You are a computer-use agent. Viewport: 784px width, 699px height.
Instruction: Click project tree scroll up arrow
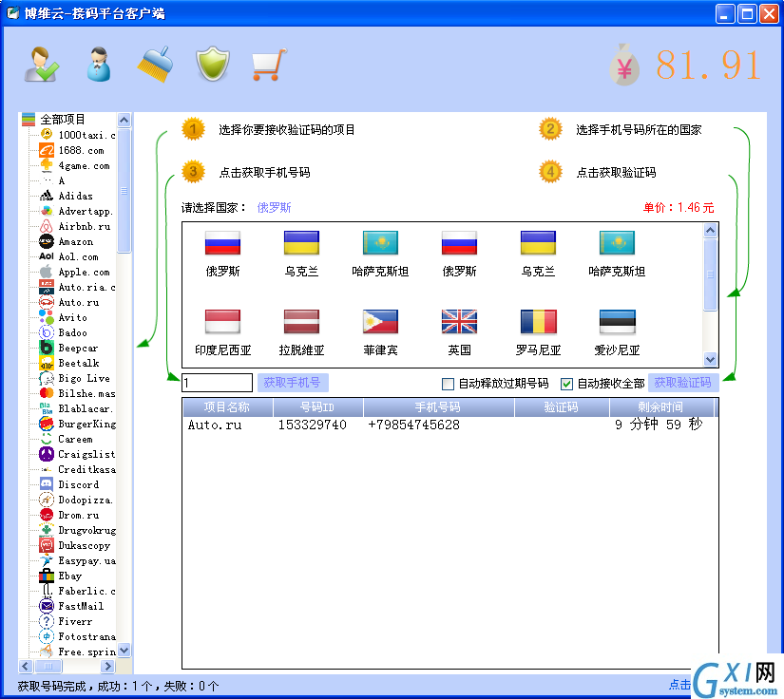coord(124,120)
